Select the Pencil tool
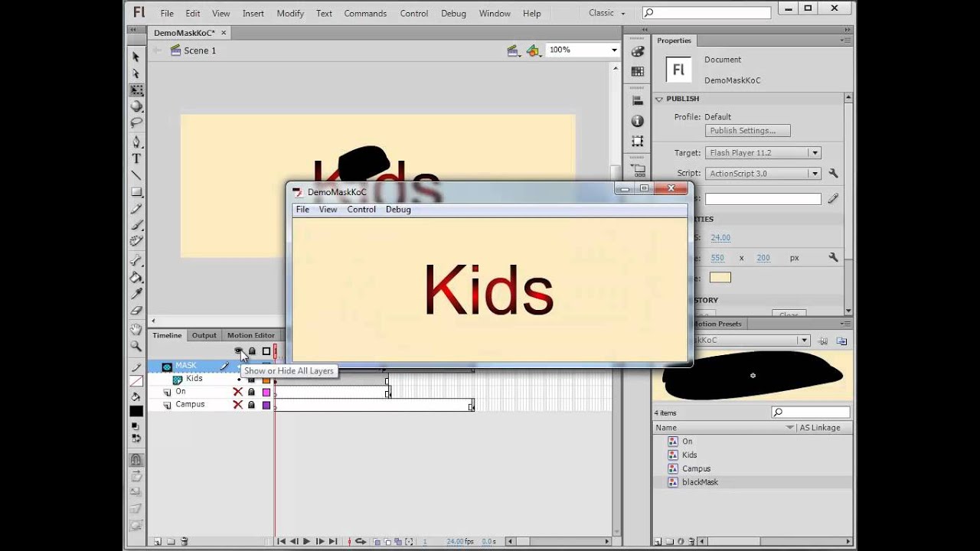This screenshot has height=551, width=980. (x=136, y=209)
